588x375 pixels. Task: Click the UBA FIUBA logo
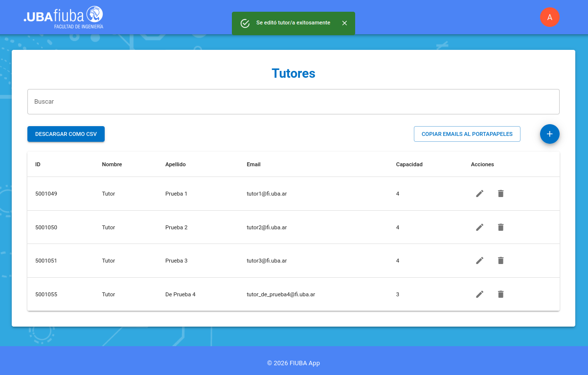click(64, 17)
